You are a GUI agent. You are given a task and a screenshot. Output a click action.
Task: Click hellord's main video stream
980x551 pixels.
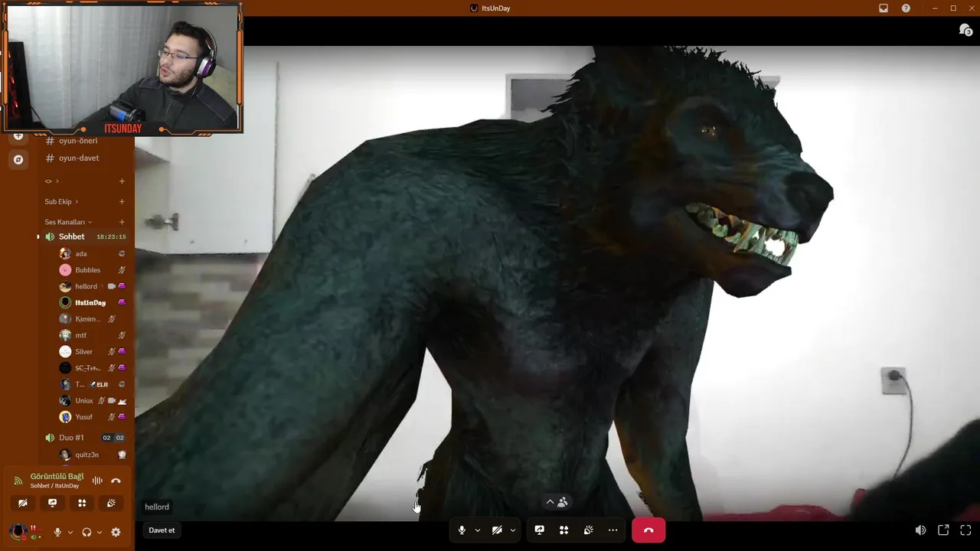click(557, 283)
